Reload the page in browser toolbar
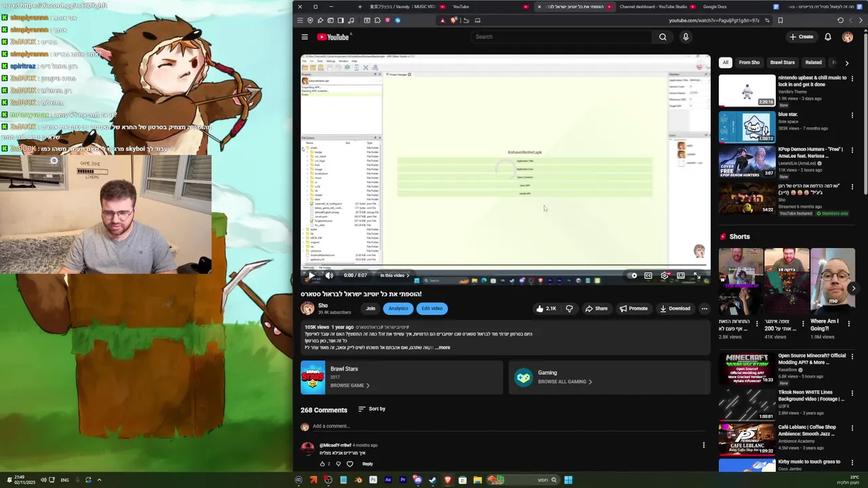This screenshot has width=868, height=488. click(841, 20)
